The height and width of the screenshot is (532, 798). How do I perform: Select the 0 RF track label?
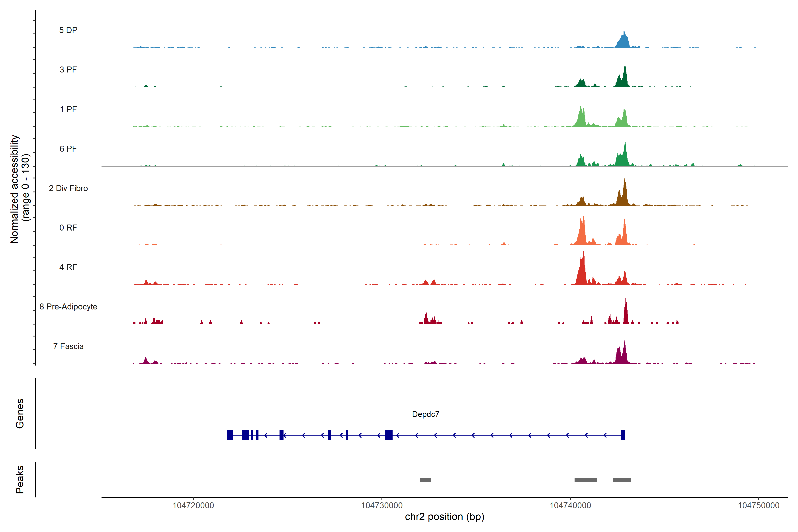click(x=68, y=228)
